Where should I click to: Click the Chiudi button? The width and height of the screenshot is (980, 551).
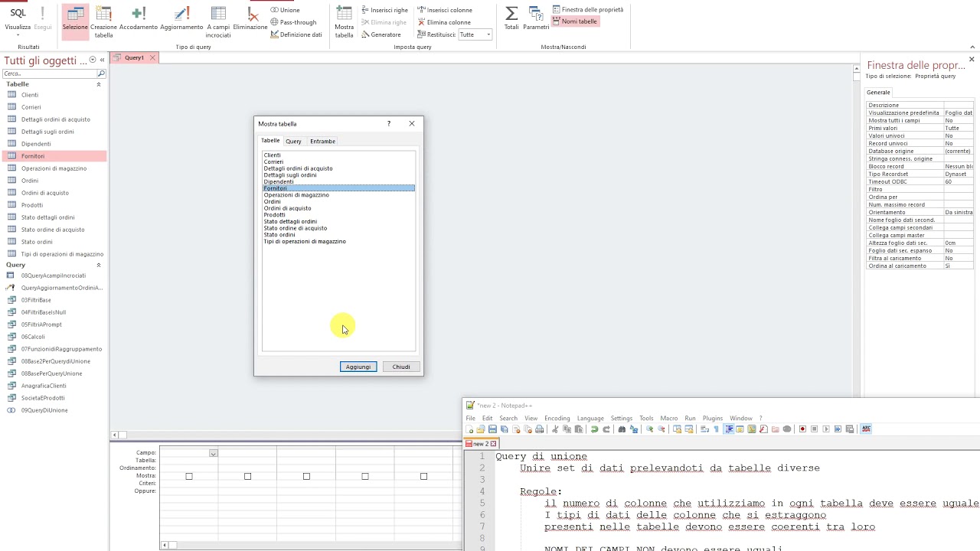(x=401, y=367)
